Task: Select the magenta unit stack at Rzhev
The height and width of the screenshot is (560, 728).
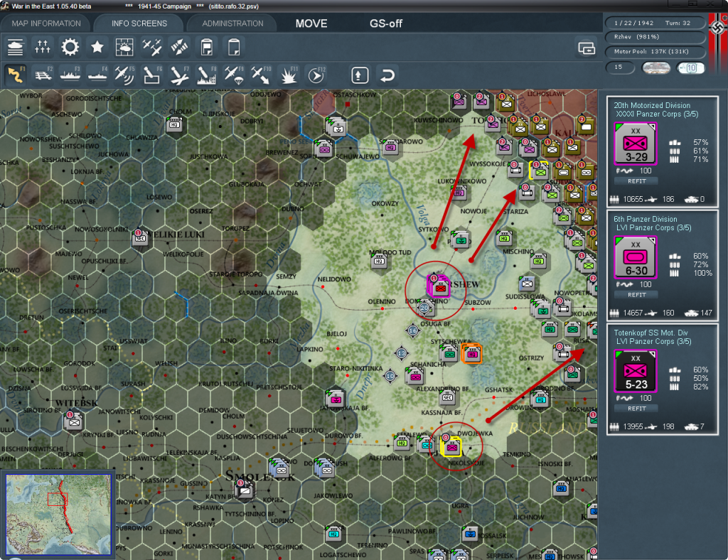Action: pyautogui.click(x=438, y=286)
